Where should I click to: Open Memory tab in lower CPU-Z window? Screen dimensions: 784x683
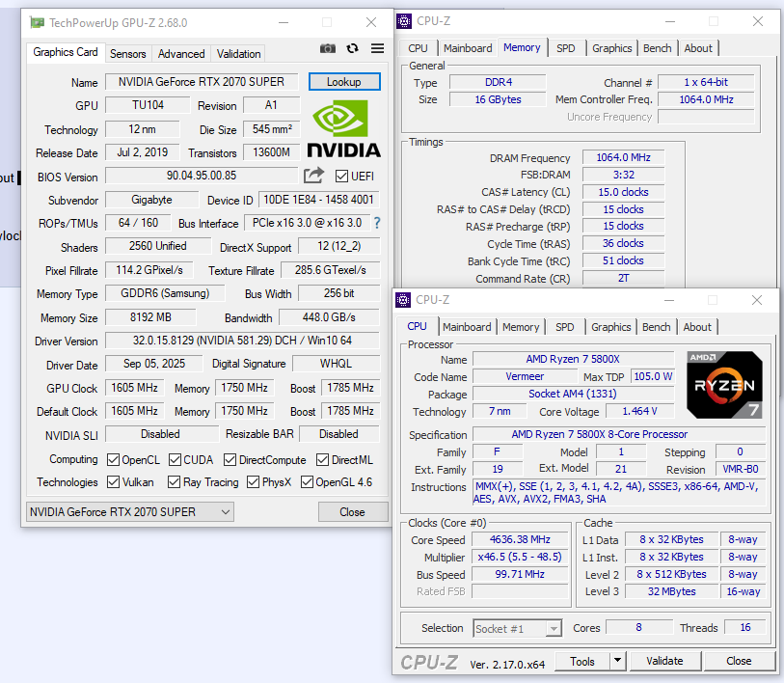click(521, 327)
